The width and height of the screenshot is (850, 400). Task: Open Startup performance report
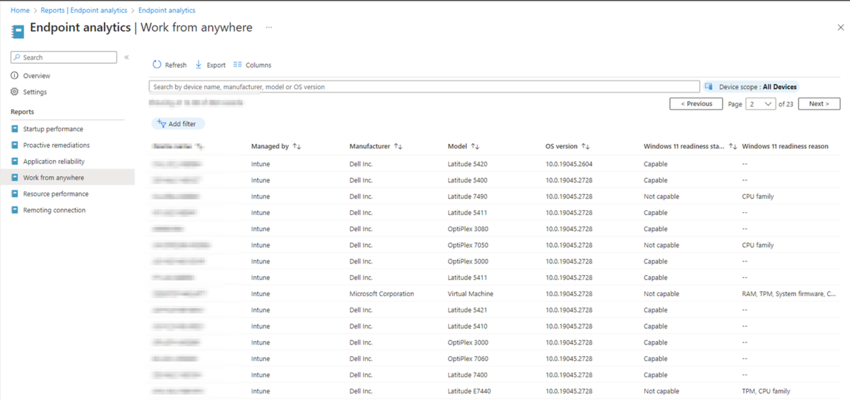(53, 129)
